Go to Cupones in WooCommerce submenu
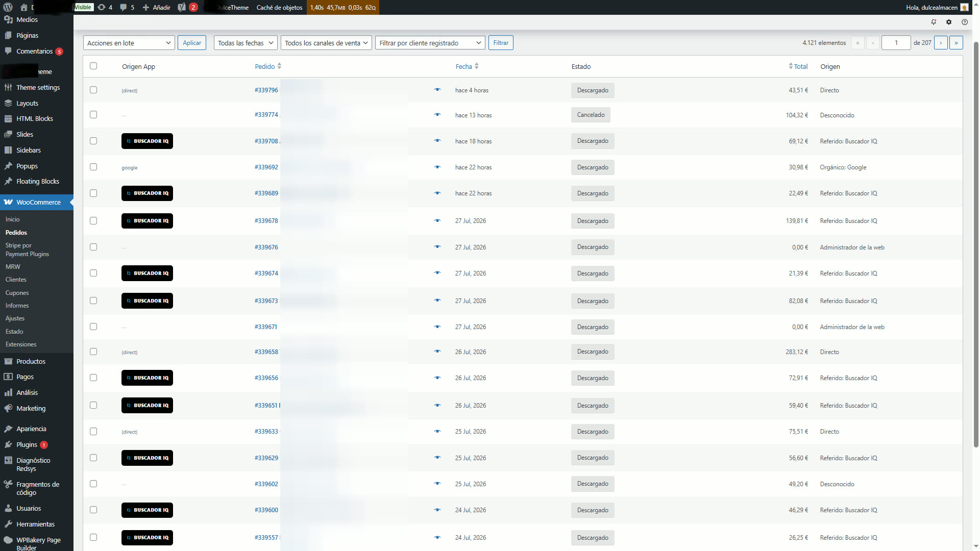The width and height of the screenshot is (980, 551). [17, 292]
